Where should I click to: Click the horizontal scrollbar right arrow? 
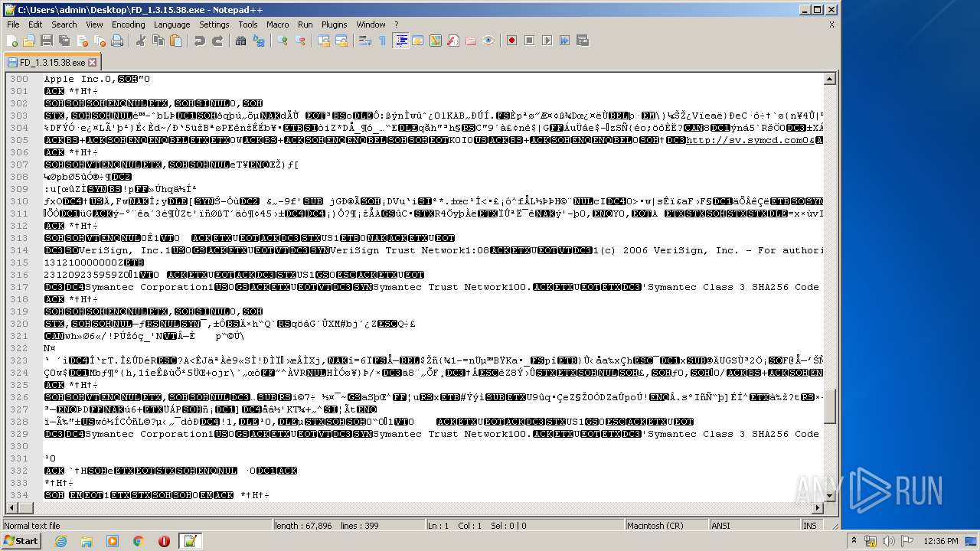point(818,508)
